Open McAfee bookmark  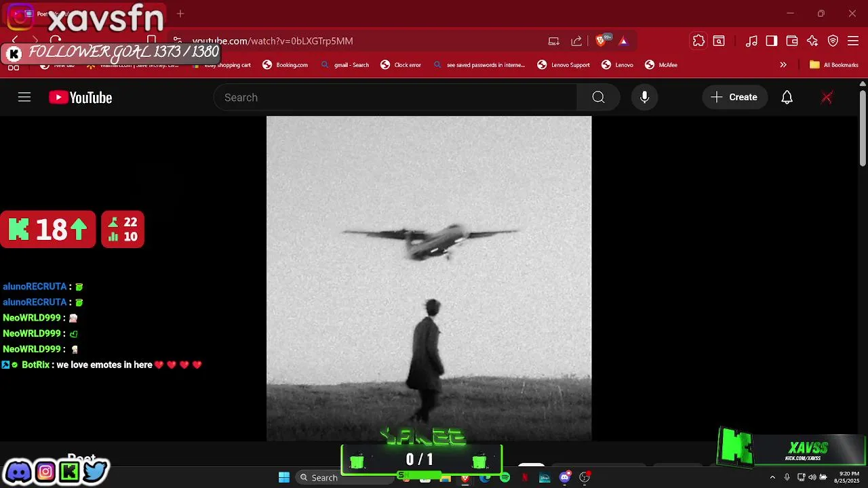coord(661,65)
